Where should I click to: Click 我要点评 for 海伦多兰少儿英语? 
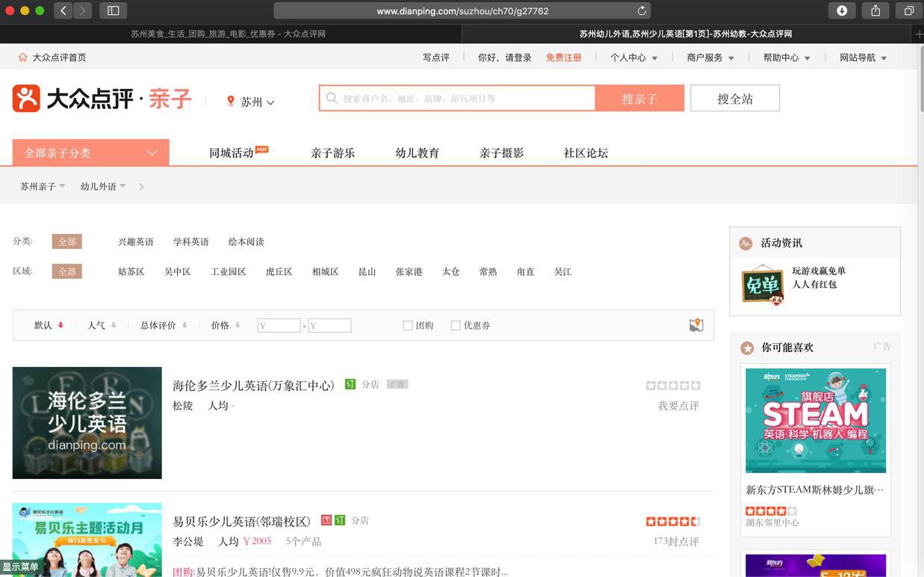pos(678,406)
